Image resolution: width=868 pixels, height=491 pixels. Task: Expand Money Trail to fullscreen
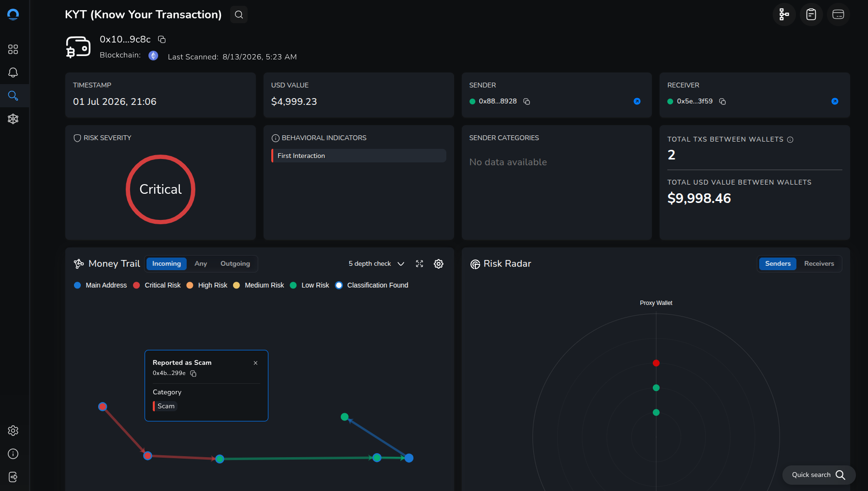tap(419, 264)
